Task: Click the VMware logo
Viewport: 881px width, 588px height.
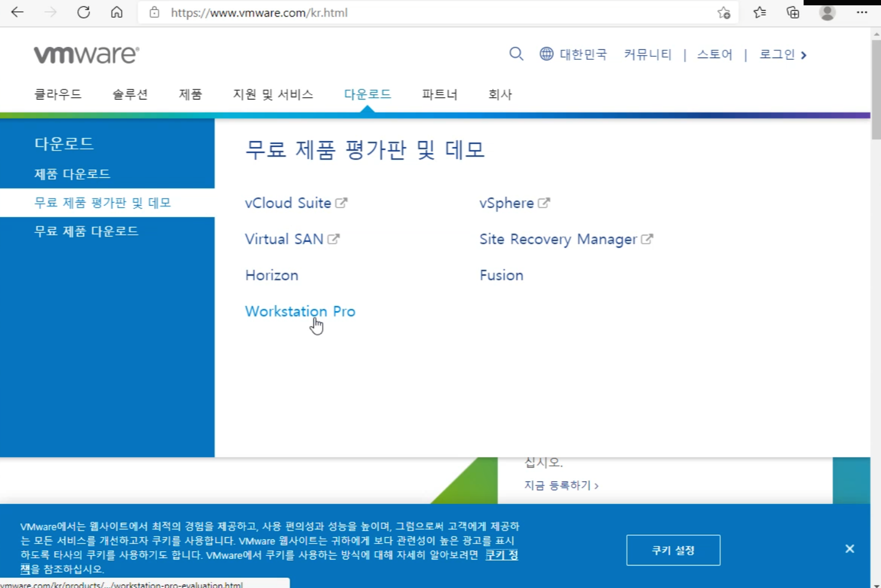Action: click(x=87, y=55)
